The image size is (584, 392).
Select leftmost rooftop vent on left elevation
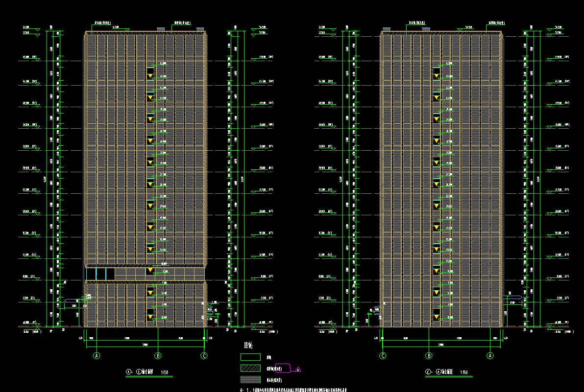(161, 29)
